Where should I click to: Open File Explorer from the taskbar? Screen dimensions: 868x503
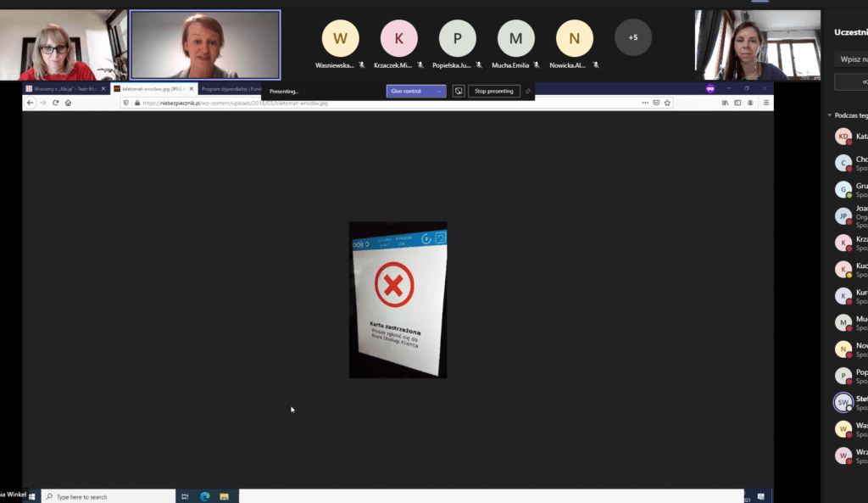pos(224,497)
